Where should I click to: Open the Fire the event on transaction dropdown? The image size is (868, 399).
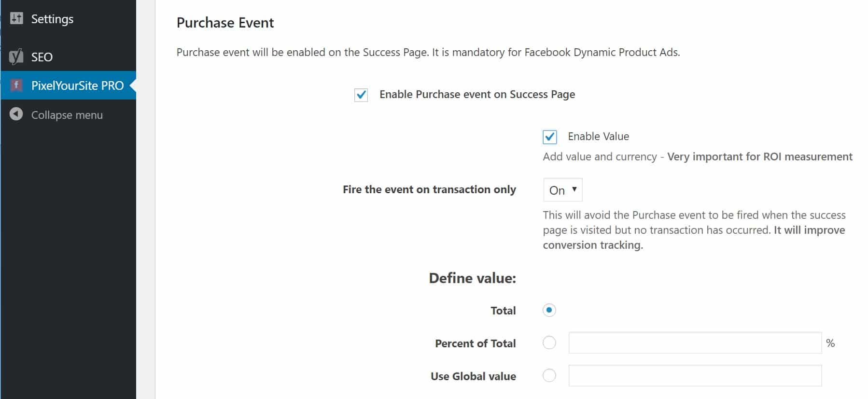[x=562, y=190]
